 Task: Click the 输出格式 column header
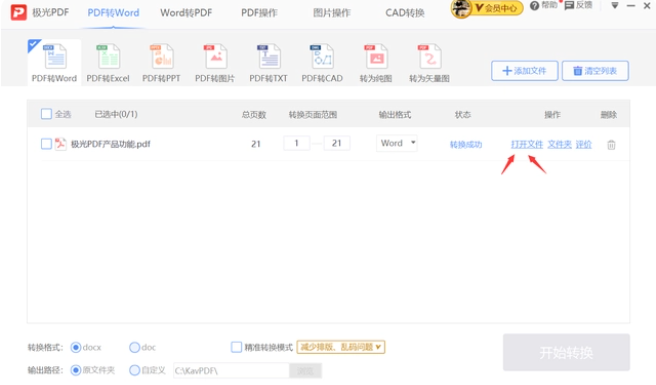pyautogui.click(x=395, y=115)
